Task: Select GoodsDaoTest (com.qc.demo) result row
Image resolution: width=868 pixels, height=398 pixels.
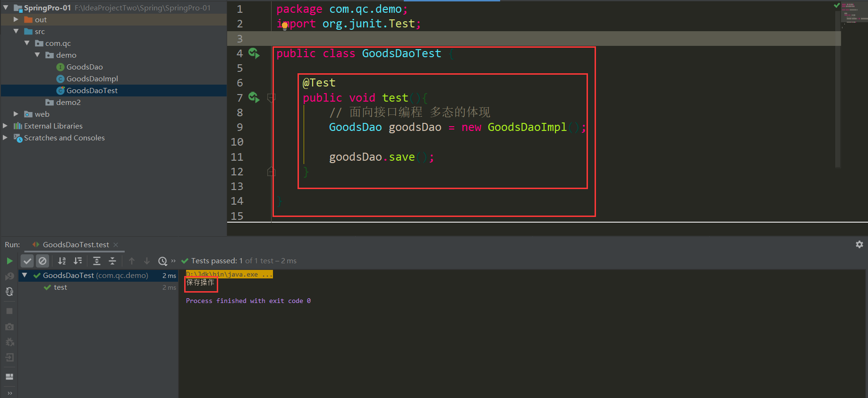Action: [98, 275]
